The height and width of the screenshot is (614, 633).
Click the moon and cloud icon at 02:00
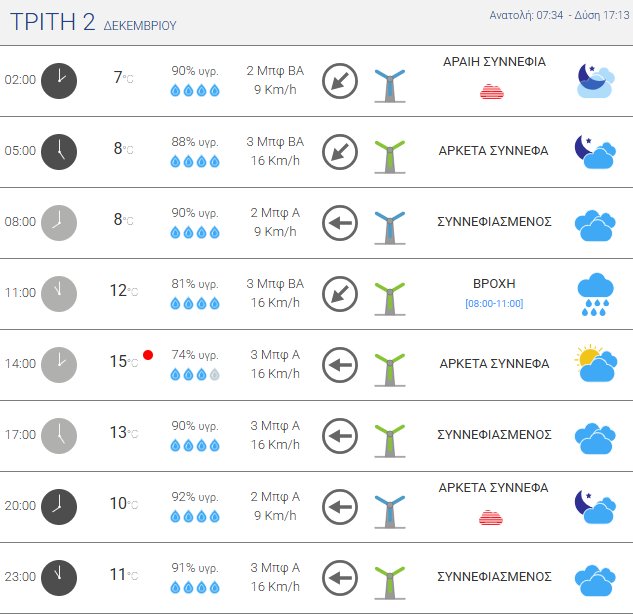(x=594, y=80)
